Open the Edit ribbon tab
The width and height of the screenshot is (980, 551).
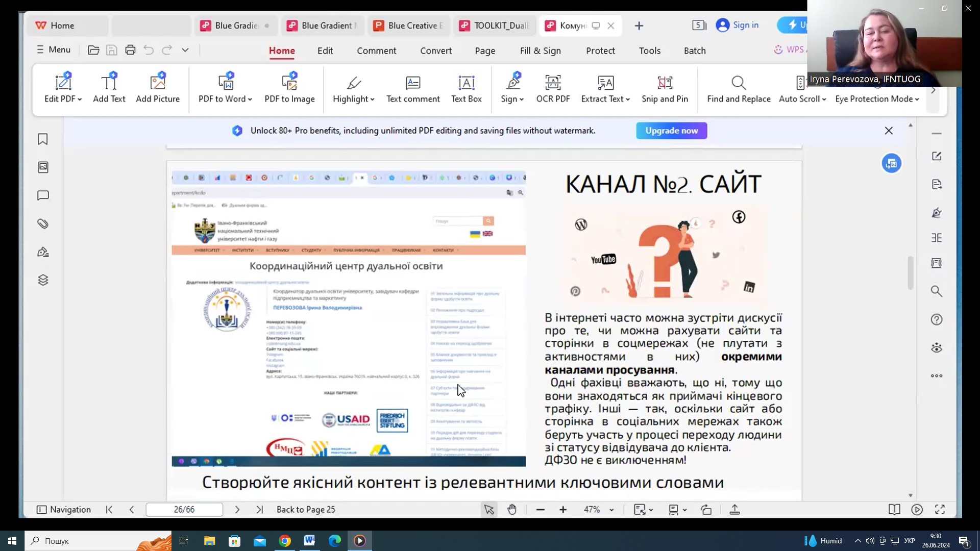[x=325, y=51]
